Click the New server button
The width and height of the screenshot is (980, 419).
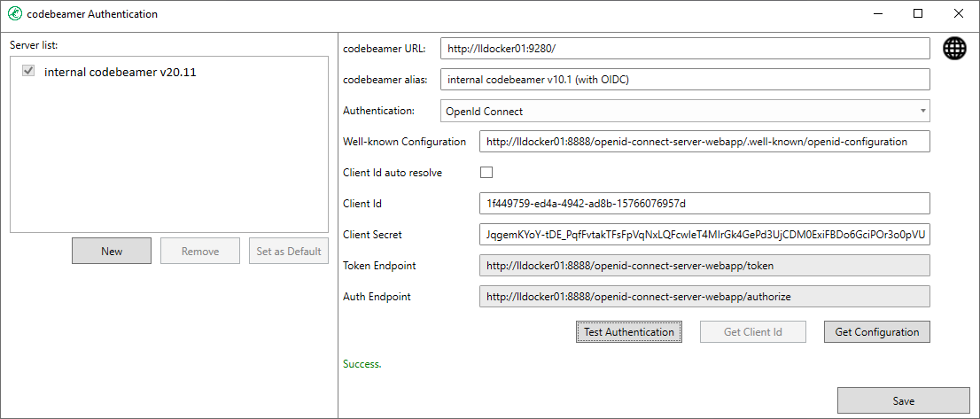112,251
